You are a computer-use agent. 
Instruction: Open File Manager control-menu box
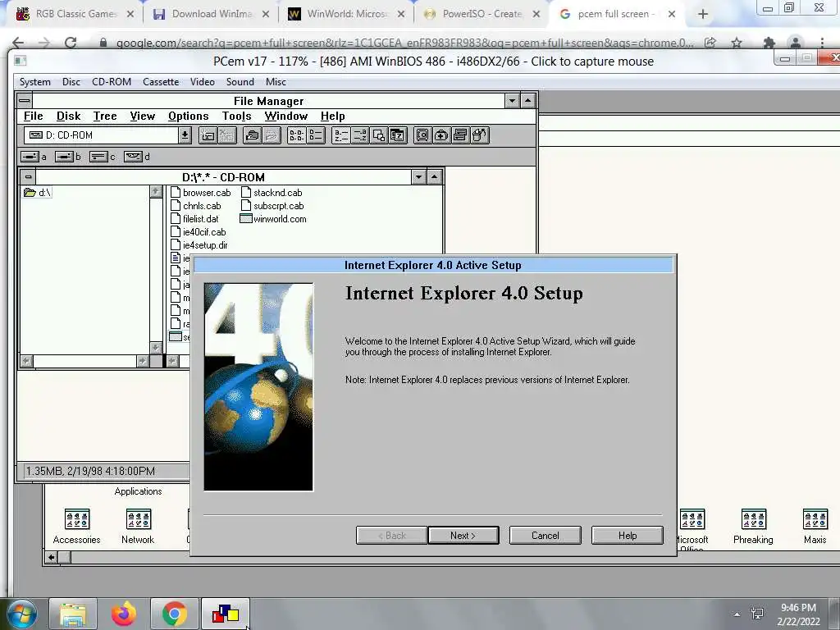click(24, 101)
